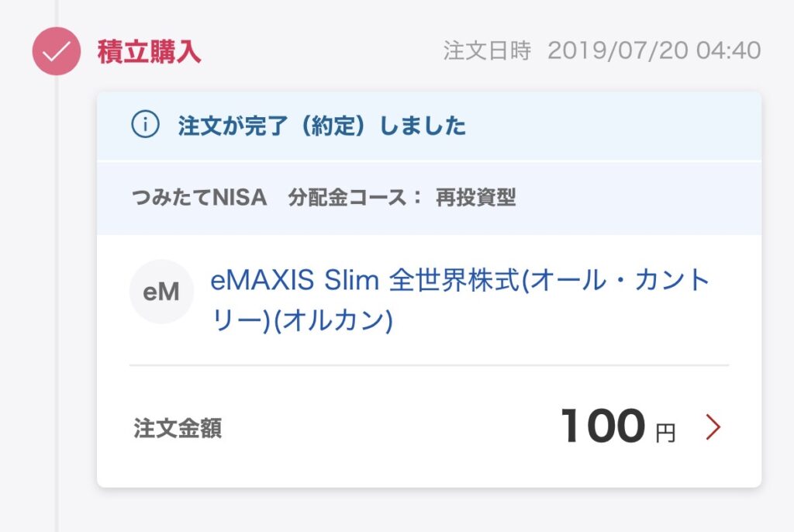
Task: Click the 100 order amount
Action: tap(602, 427)
